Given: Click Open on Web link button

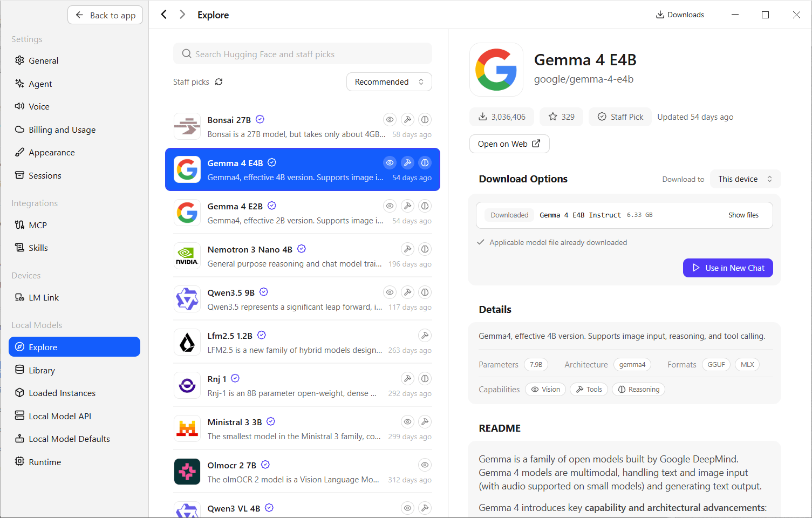Looking at the screenshot, I should [x=509, y=144].
